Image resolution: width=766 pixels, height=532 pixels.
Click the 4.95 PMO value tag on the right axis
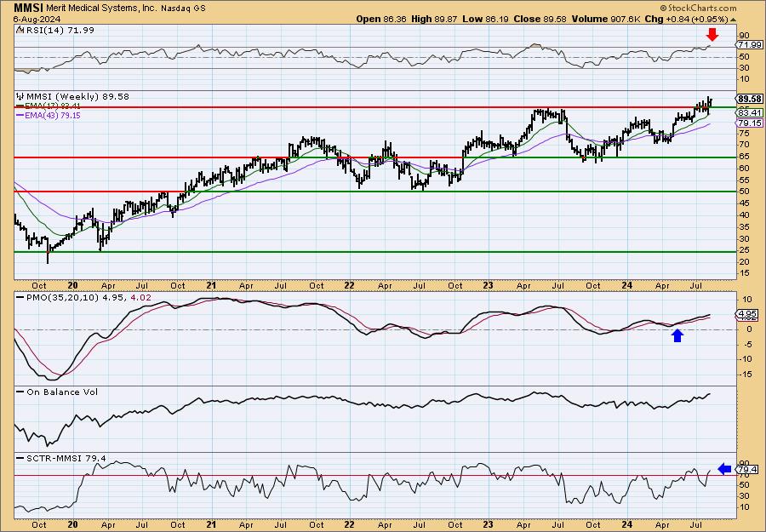pos(749,313)
